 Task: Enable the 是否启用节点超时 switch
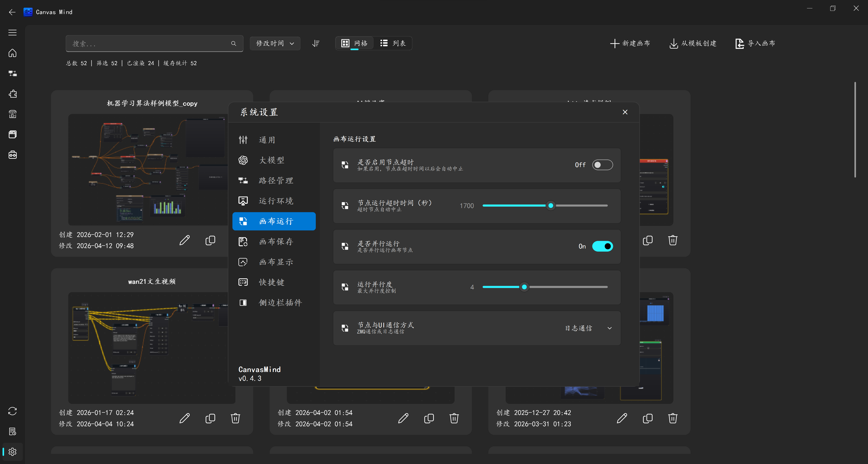tap(602, 165)
